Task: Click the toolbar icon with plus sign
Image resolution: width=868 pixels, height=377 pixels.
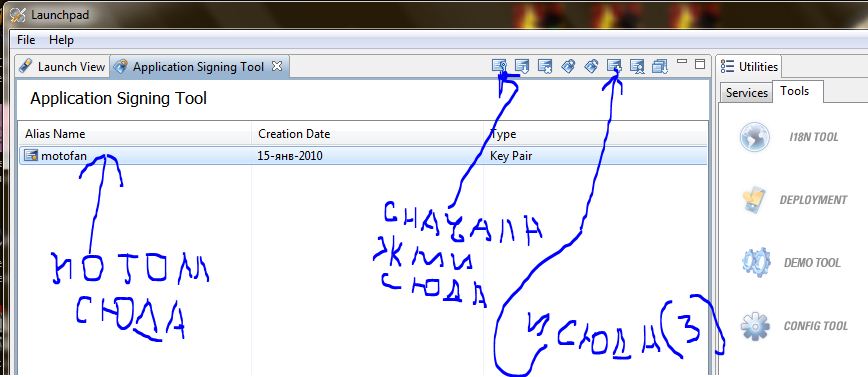Action: (614, 66)
